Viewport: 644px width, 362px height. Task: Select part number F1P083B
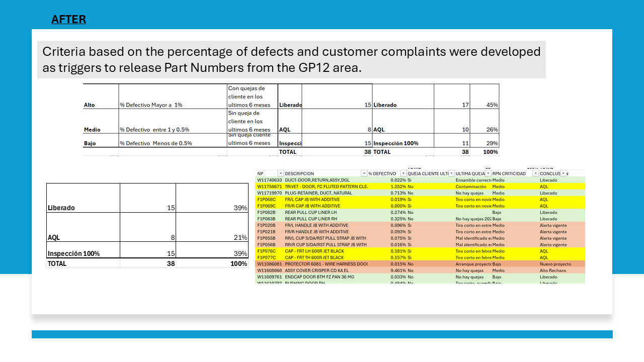pos(267,219)
